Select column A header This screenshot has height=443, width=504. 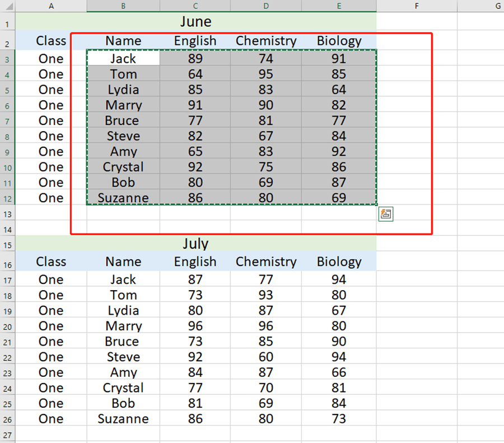51,6
